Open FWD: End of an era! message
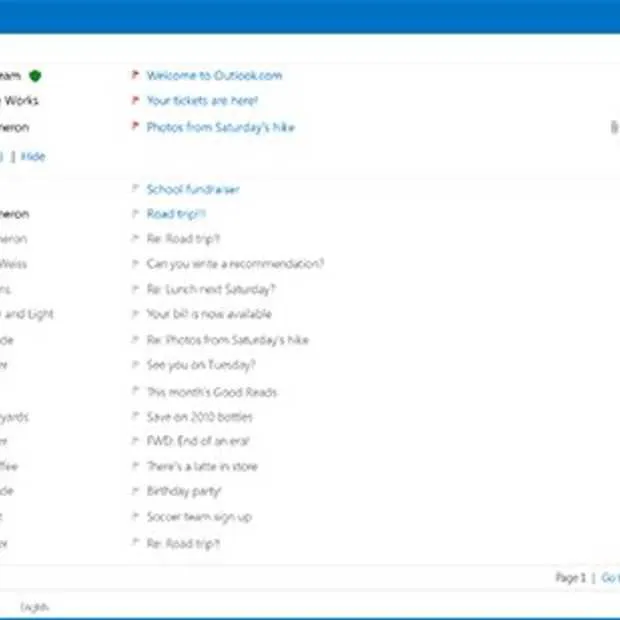This screenshot has height=620, width=620. (x=198, y=441)
